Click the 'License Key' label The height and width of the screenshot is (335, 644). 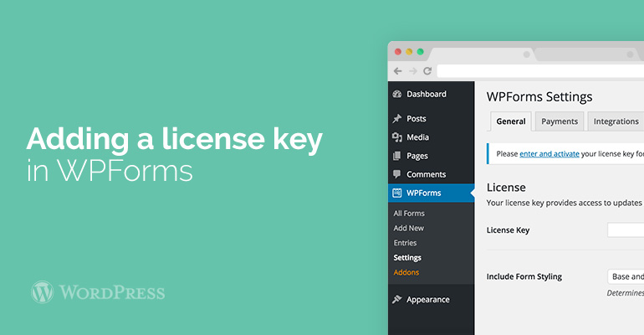pyautogui.click(x=508, y=230)
